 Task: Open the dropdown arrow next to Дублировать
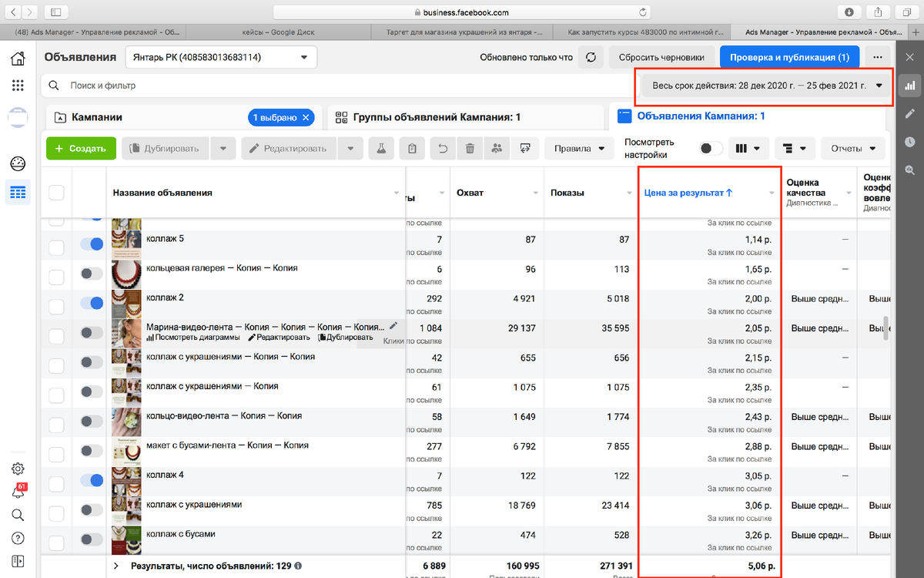[x=223, y=149]
